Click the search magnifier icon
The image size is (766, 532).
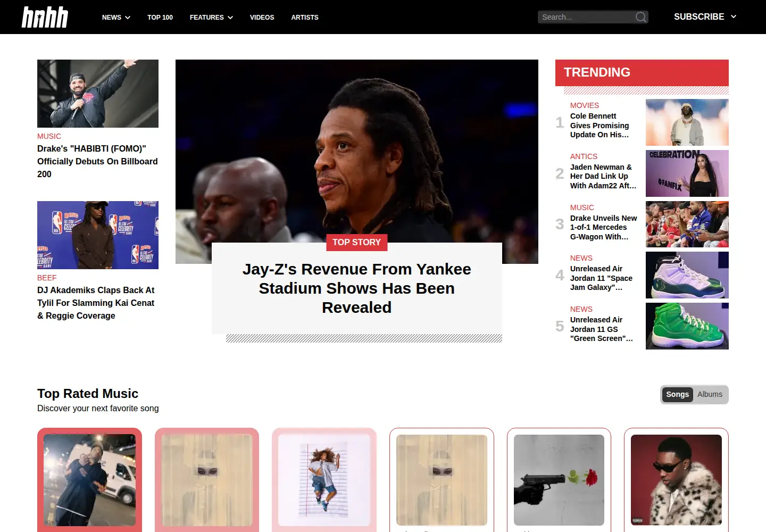(x=641, y=17)
